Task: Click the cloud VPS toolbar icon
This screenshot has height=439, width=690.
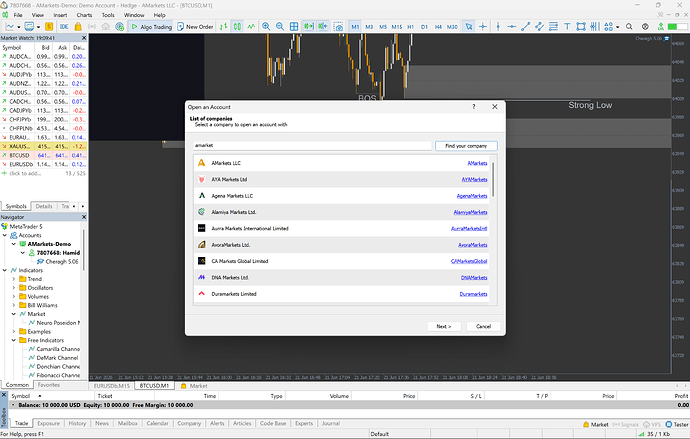Action: coord(106,27)
